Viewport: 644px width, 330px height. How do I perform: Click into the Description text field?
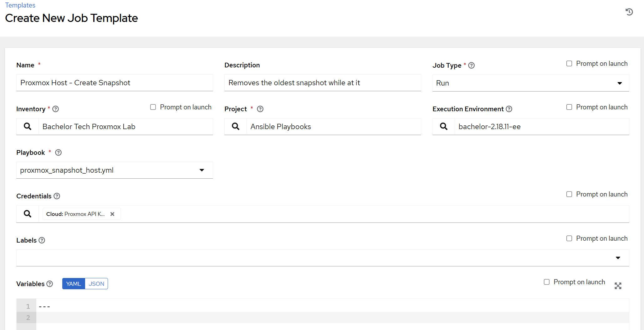[x=322, y=83]
